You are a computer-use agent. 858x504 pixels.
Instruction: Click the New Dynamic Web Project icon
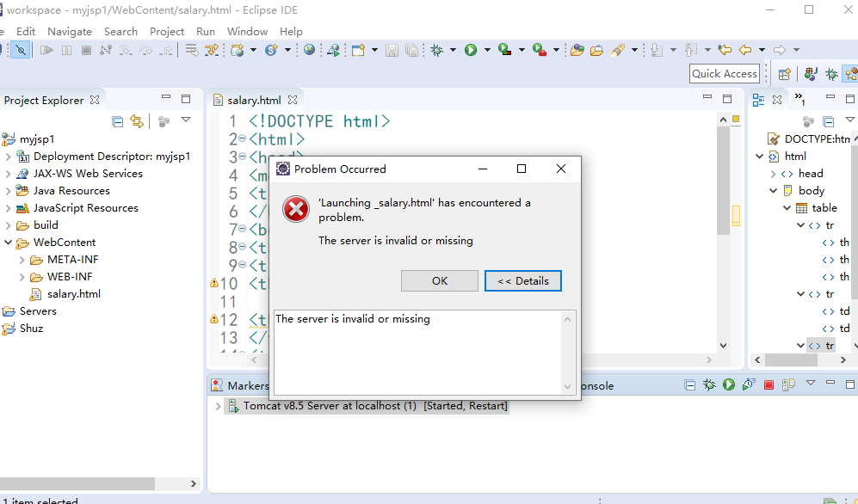(x=238, y=50)
